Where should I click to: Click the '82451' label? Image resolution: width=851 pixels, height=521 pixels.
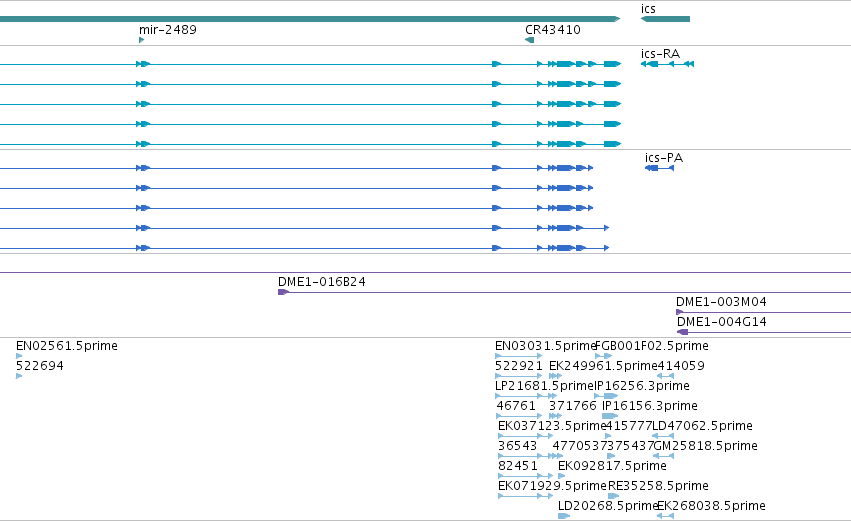coord(518,466)
